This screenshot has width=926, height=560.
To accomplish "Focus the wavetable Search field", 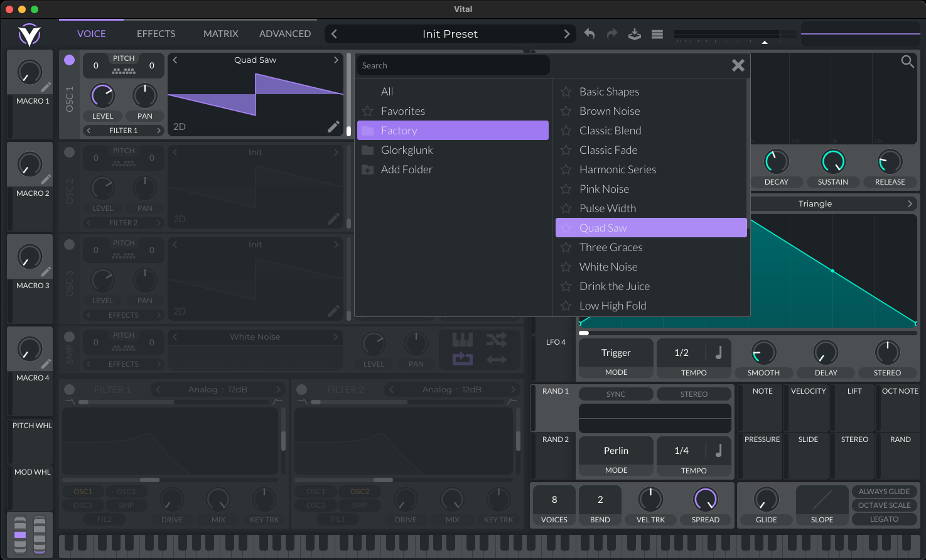I will (x=453, y=65).
